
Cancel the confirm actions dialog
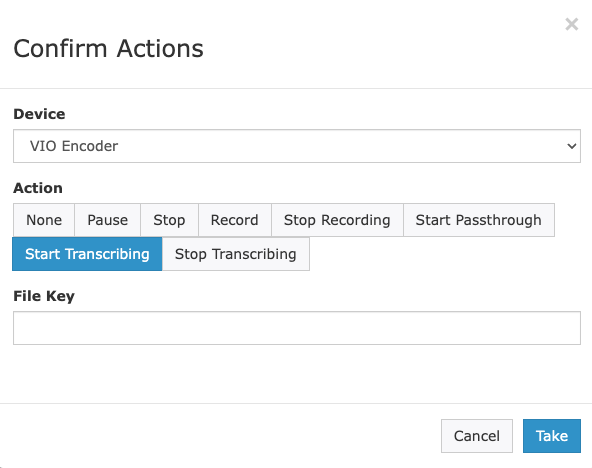tap(476, 436)
